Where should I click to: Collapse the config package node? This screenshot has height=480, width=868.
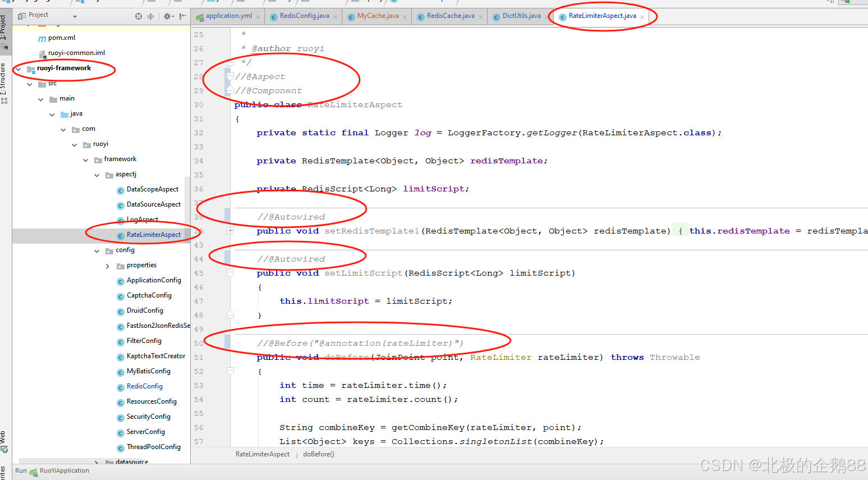point(97,251)
